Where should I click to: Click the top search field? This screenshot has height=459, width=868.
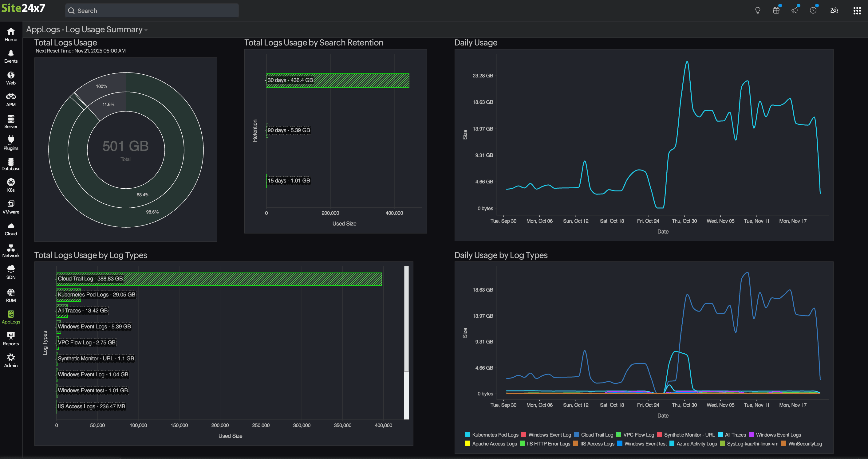(151, 10)
